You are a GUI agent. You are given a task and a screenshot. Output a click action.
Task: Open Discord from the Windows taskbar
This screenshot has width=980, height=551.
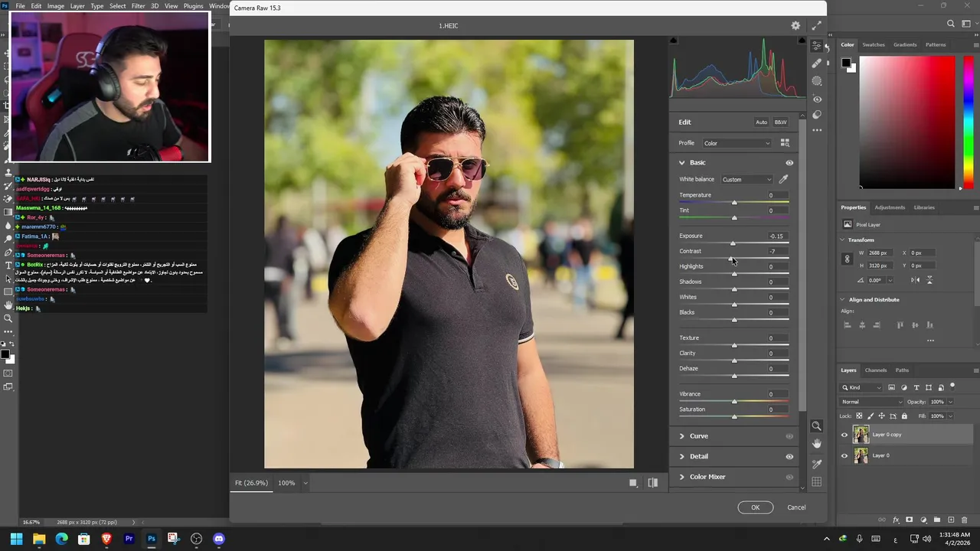coord(219,539)
